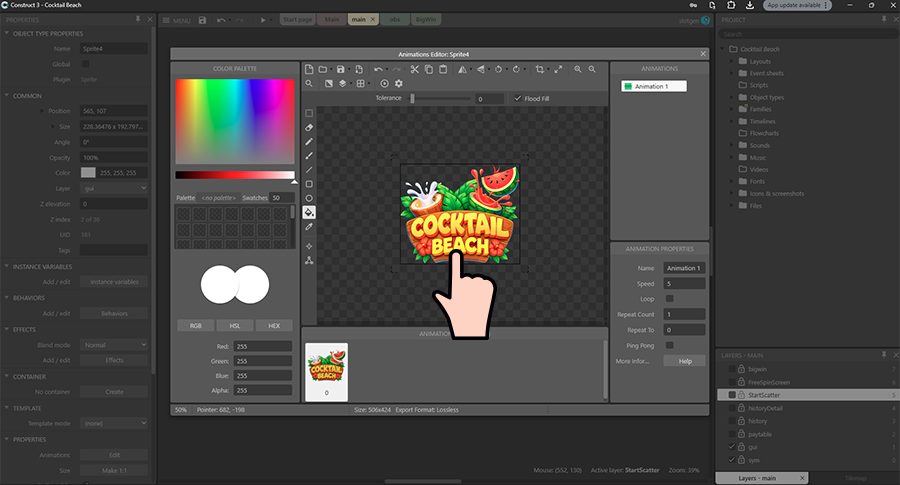This screenshot has width=900, height=485.
Task: Select the Fill bucket tool
Action: pos(309,212)
